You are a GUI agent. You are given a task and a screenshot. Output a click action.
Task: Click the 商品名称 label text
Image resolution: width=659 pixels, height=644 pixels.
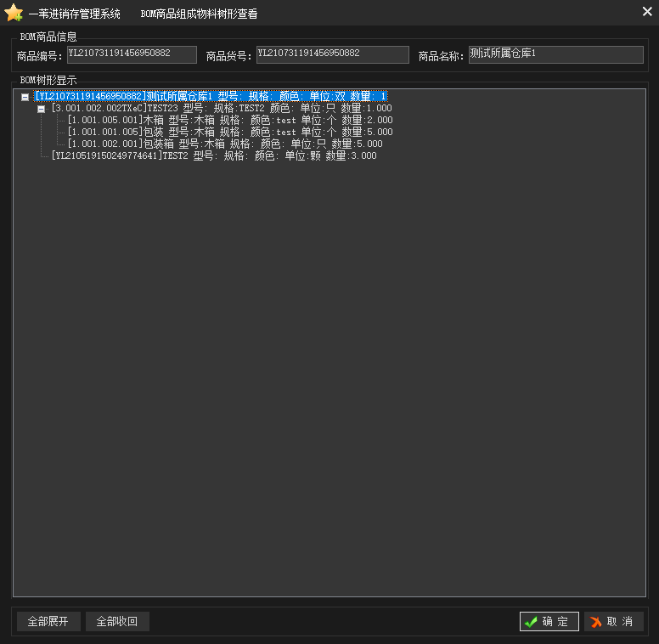pos(441,56)
